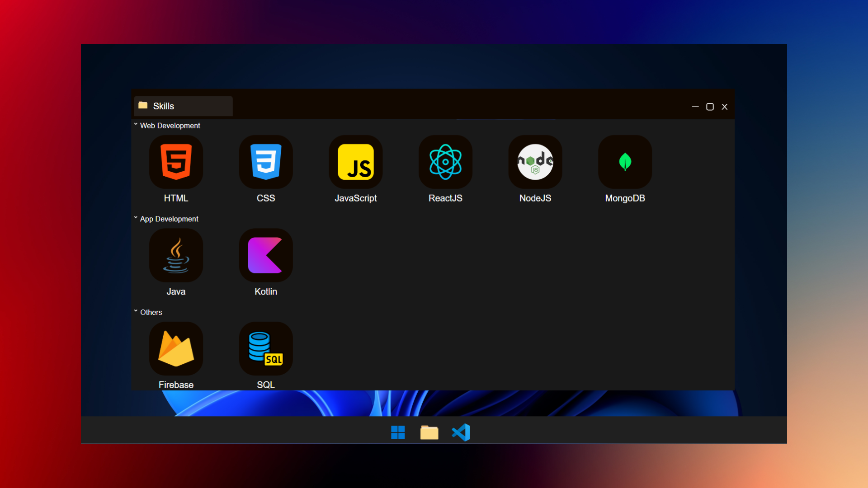Viewport: 868px width, 488px height.
Task: Click the JavaScript JS icon
Action: pyautogui.click(x=356, y=162)
